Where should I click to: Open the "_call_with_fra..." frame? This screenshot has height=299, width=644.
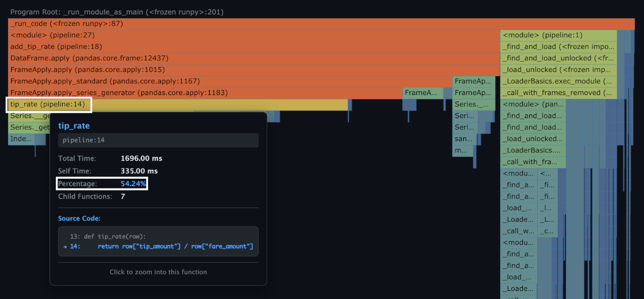coord(533,162)
